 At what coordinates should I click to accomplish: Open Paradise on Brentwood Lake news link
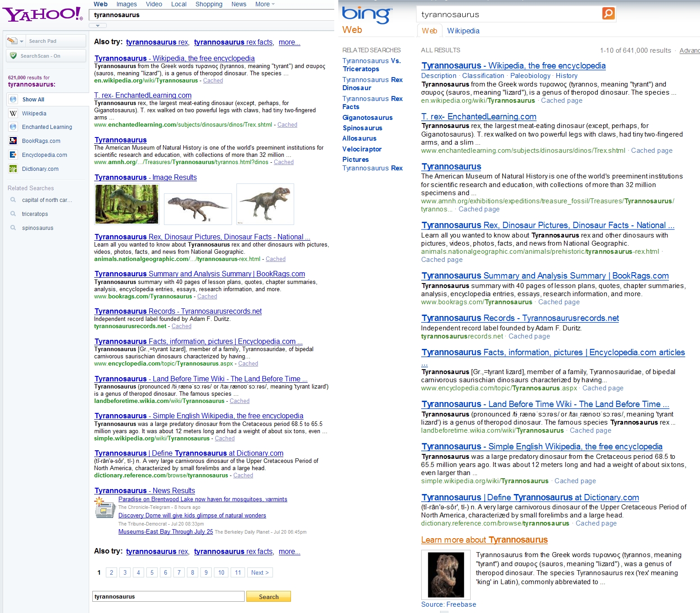point(203,499)
